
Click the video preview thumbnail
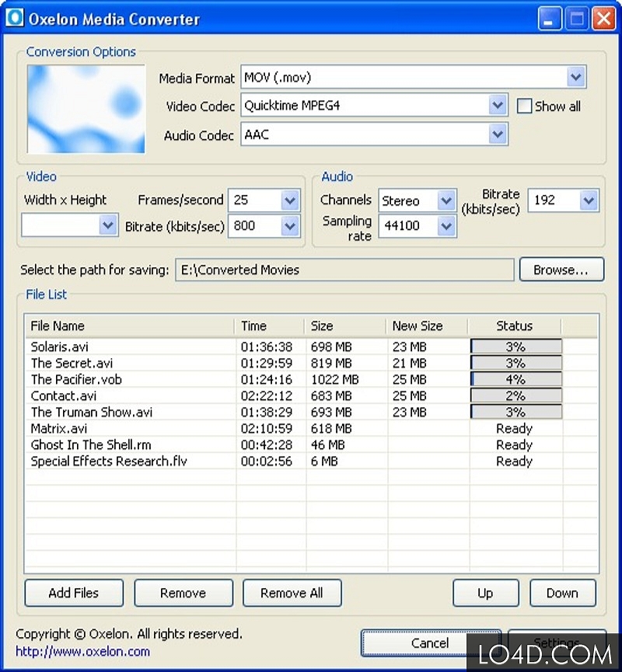pos(86,109)
